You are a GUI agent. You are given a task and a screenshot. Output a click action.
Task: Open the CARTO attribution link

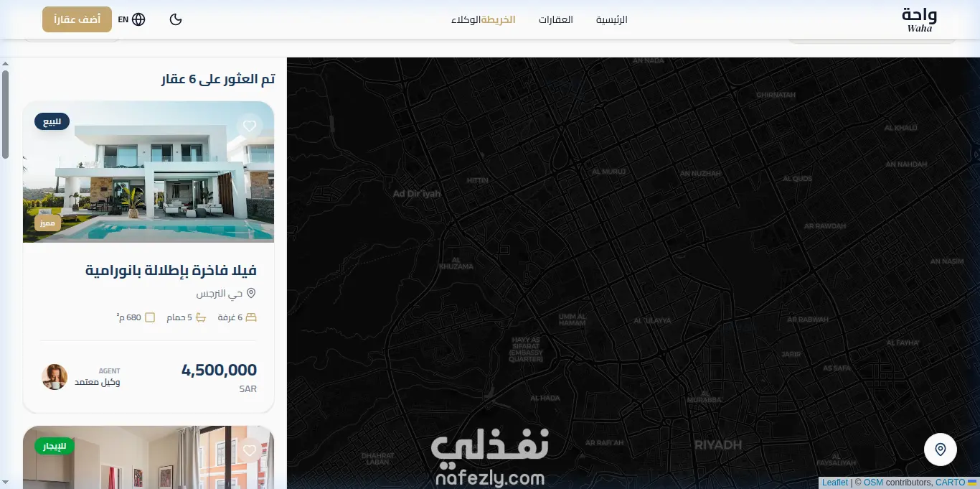click(950, 483)
